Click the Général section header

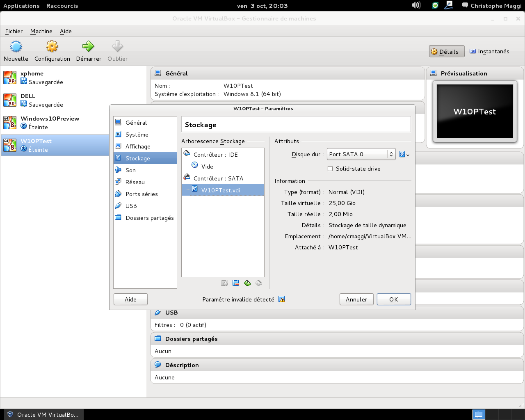point(288,73)
